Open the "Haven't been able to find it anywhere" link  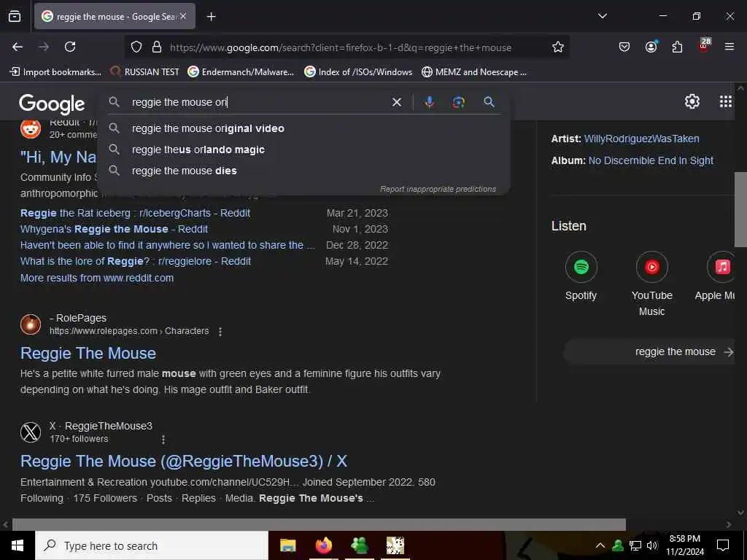click(168, 245)
